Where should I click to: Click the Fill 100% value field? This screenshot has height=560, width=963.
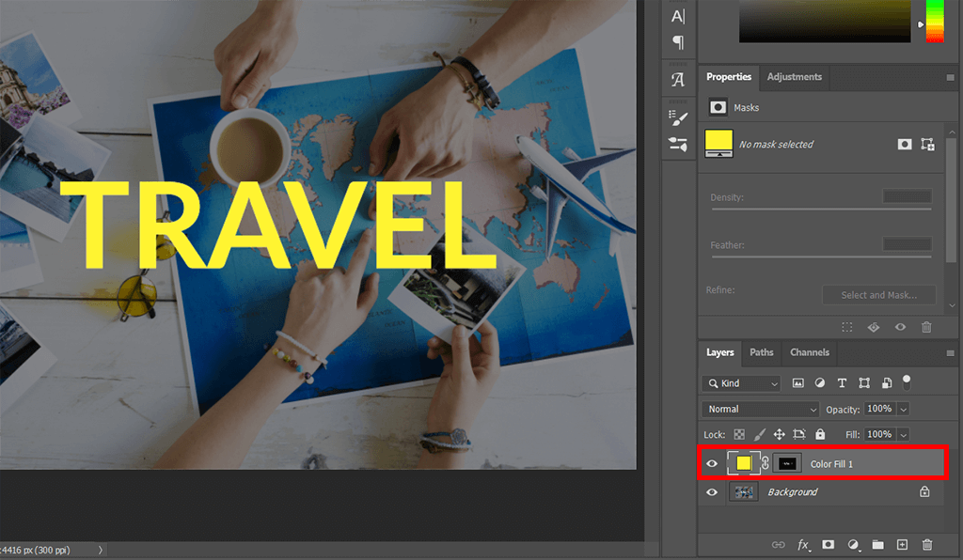[879, 435]
